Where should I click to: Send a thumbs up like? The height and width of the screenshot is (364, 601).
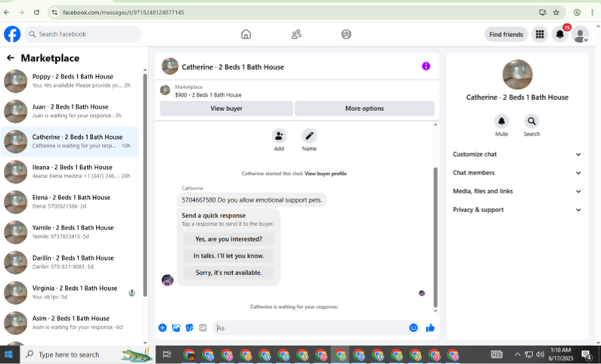(x=430, y=328)
